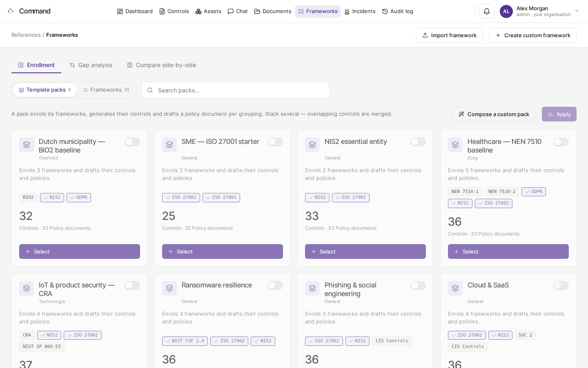Switch on NIS2 essential entity pack

tap(418, 142)
